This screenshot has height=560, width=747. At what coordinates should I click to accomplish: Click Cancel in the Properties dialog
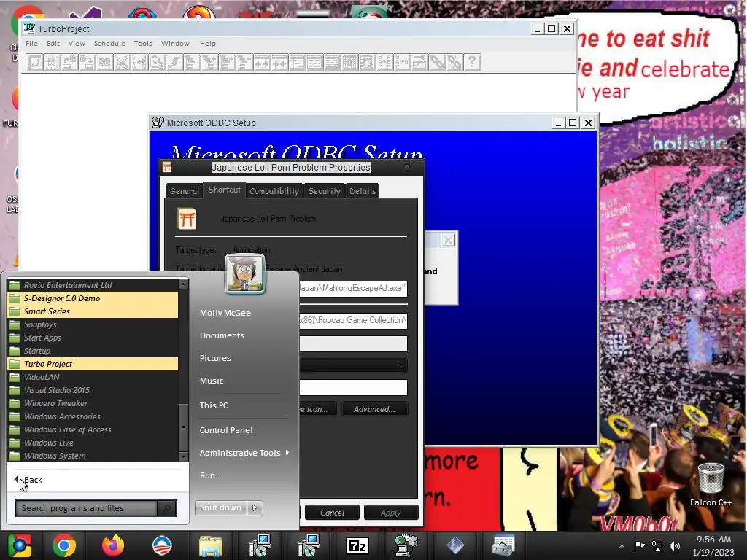pyautogui.click(x=332, y=513)
